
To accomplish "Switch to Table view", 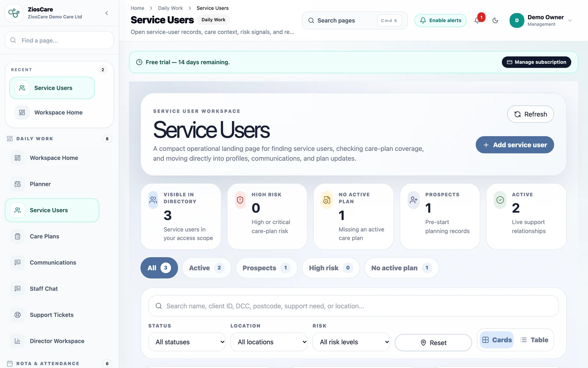I will point(534,340).
